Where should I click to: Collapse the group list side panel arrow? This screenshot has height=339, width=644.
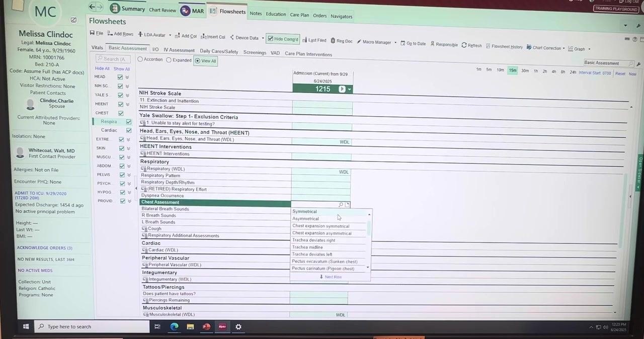pyautogui.click(x=136, y=188)
